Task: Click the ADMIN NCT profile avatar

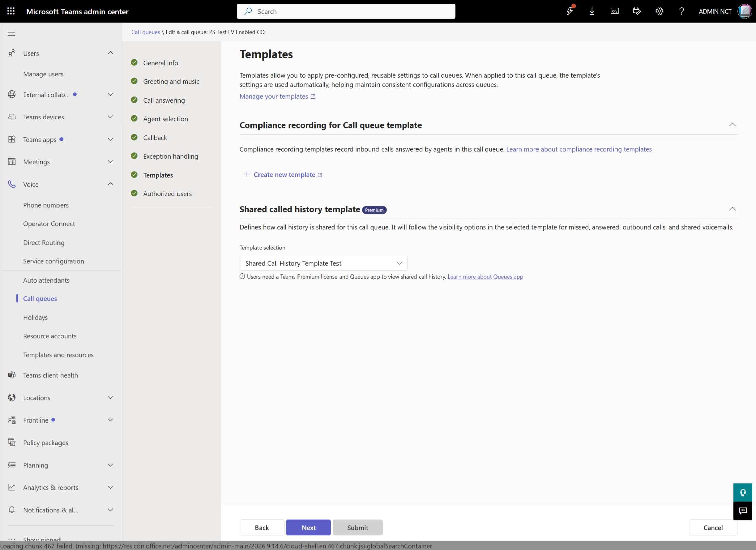Action: pyautogui.click(x=745, y=11)
